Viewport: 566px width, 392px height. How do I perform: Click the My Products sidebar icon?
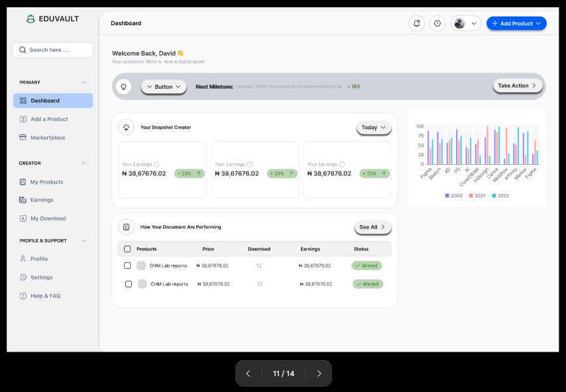click(21, 181)
